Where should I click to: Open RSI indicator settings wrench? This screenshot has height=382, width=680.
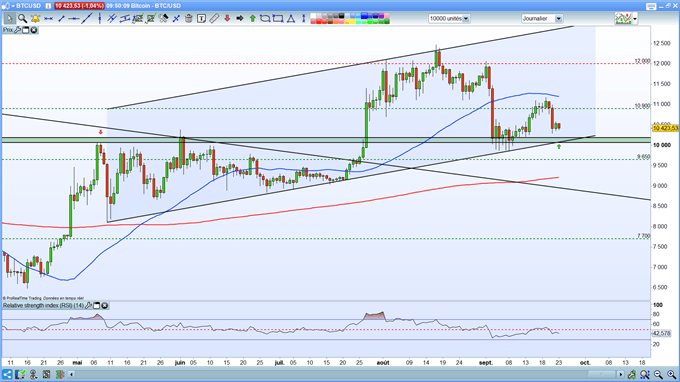[x=88, y=306]
